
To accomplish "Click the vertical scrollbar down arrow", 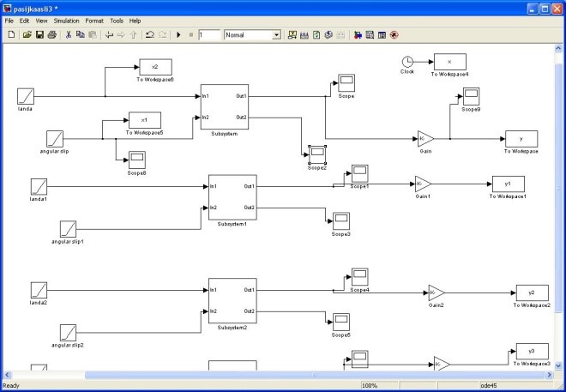I will [557, 365].
